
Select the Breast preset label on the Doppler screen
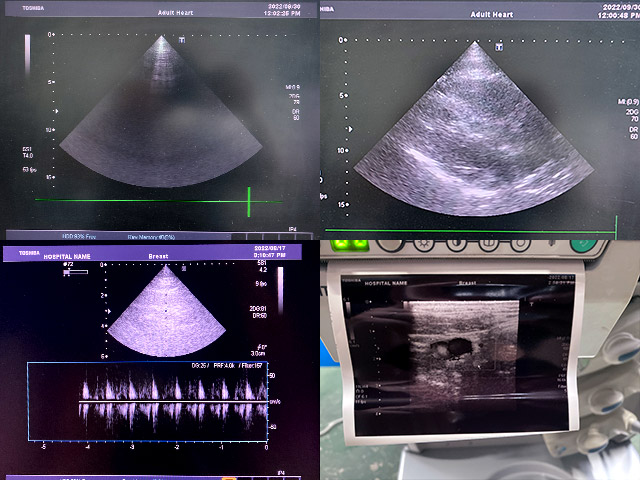[x=158, y=256]
